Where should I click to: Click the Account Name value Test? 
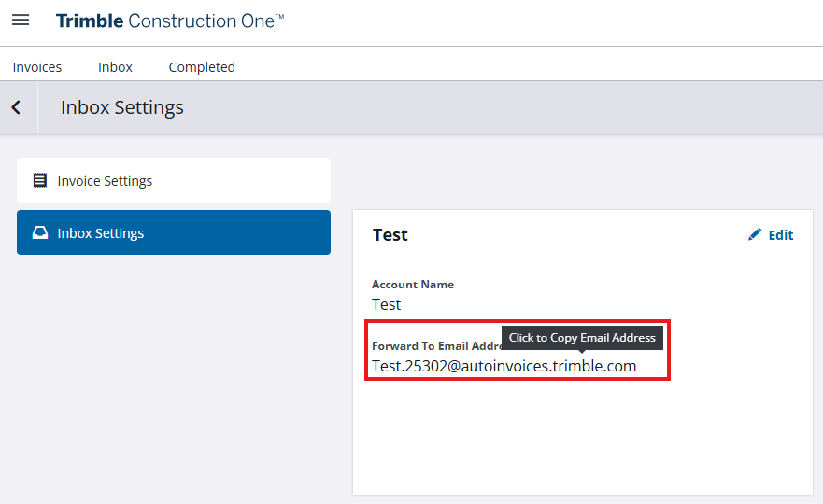387,304
